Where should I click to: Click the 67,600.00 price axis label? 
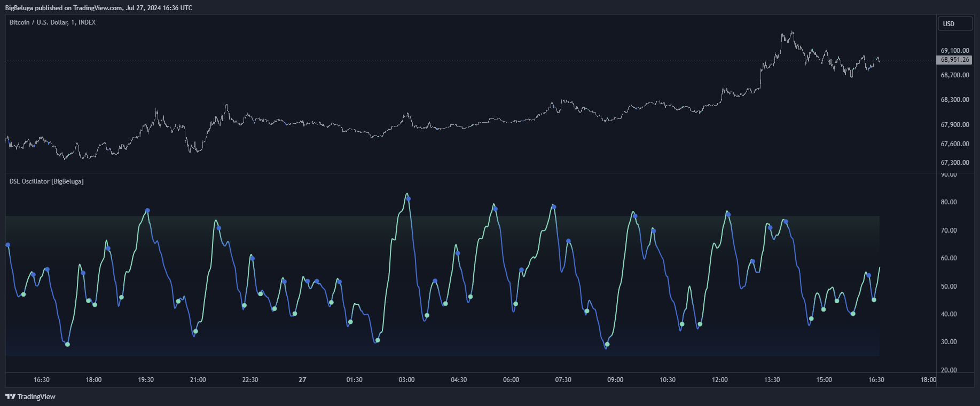[x=955, y=144]
